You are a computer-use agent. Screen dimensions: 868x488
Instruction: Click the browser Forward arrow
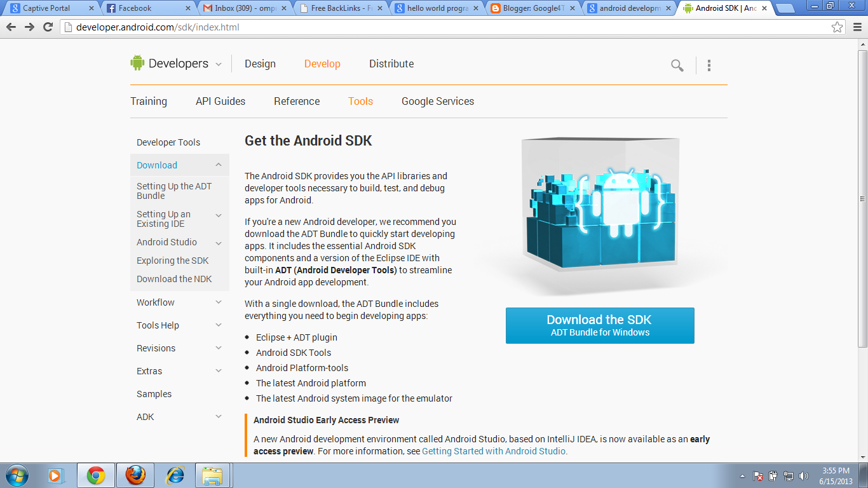click(x=29, y=27)
